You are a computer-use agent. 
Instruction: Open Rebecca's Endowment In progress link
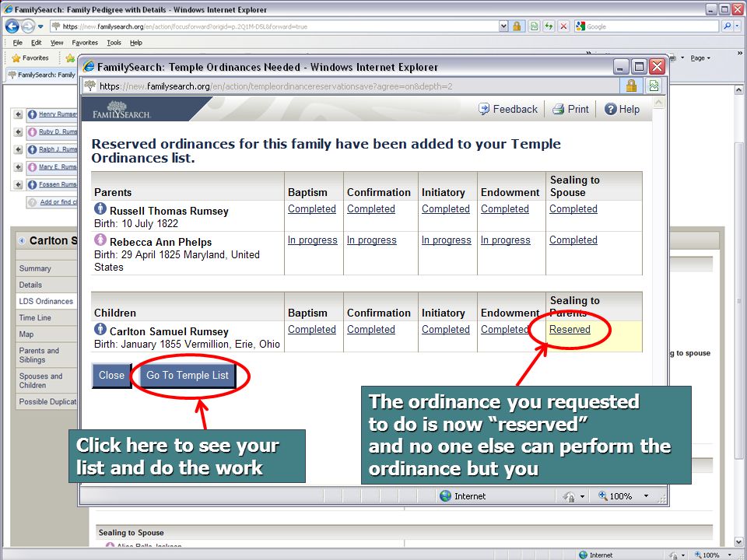(x=505, y=240)
